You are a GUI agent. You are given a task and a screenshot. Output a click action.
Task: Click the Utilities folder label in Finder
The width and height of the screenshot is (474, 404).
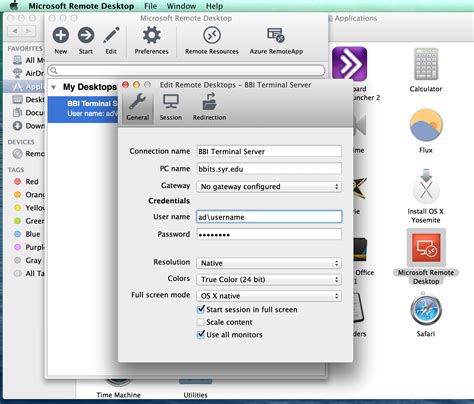click(x=195, y=395)
